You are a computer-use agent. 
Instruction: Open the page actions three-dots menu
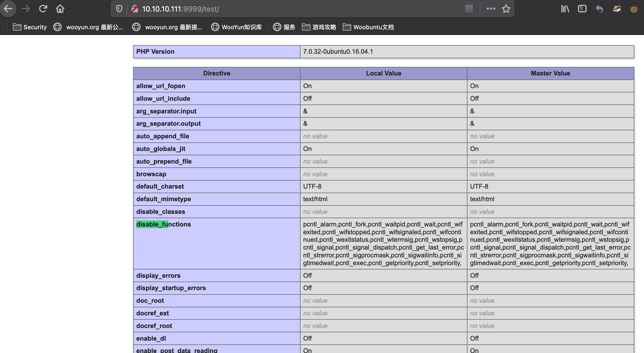click(x=491, y=9)
